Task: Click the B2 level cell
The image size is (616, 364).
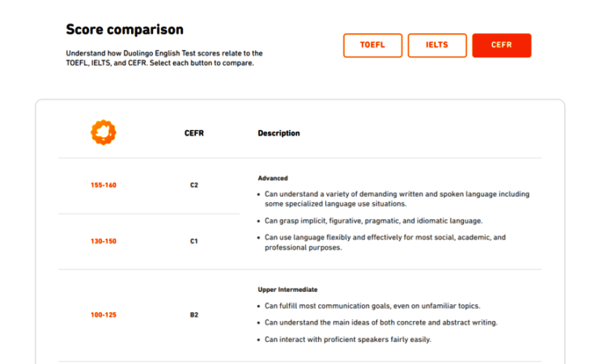Action: (194, 315)
